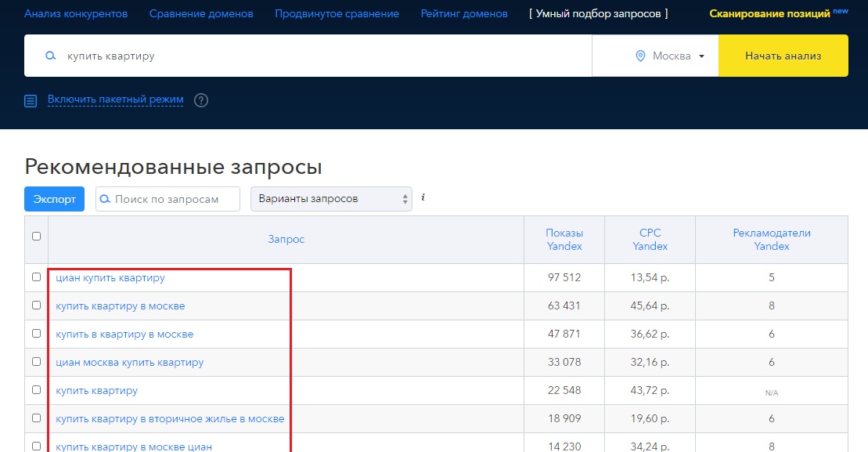The width and height of the screenshot is (868, 452).
Task: Open 'купить квартиру в москве циан' query link
Action: (x=134, y=447)
